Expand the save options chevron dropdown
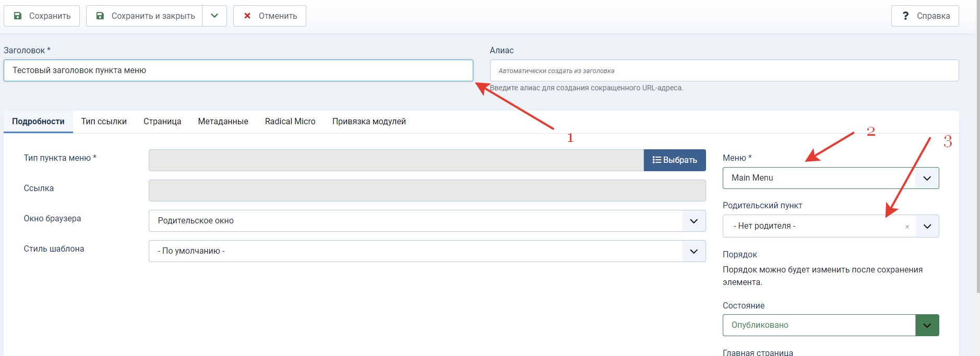980x356 pixels. pyautogui.click(x=214, y=16)
